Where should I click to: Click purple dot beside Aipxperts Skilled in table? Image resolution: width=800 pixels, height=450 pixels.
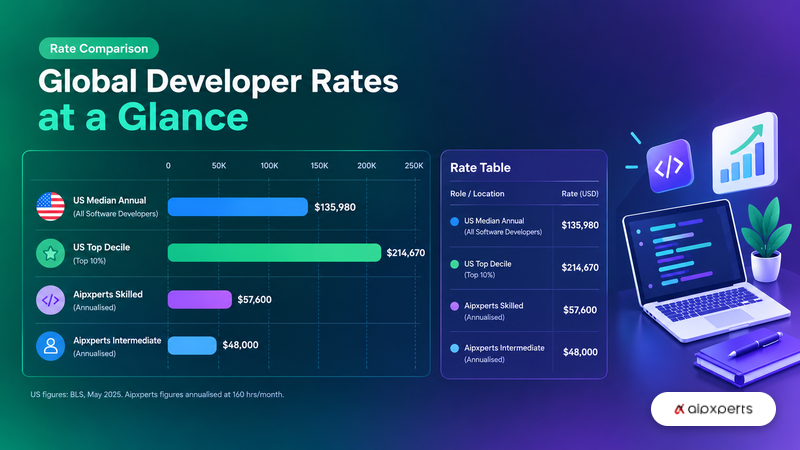(x=455, y=306)
